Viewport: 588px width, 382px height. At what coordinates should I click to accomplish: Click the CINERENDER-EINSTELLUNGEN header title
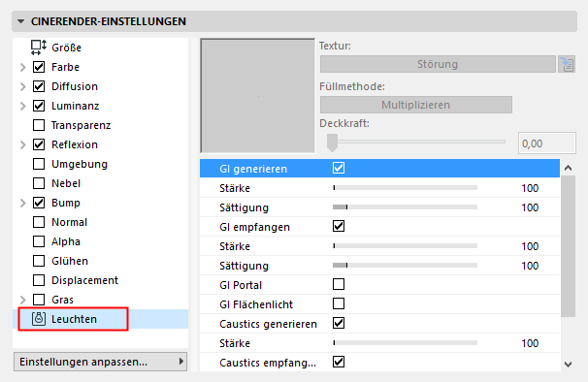(109, 21)
